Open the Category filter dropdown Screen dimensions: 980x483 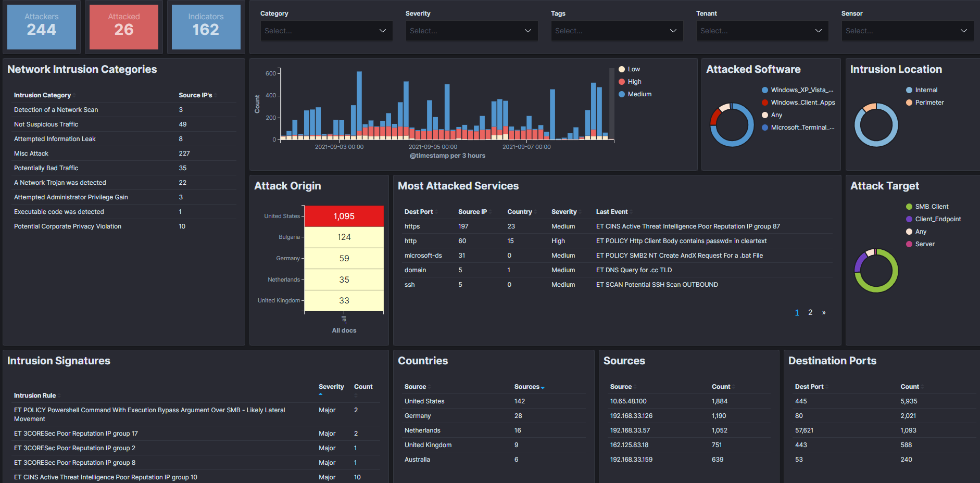click(326, 31)
